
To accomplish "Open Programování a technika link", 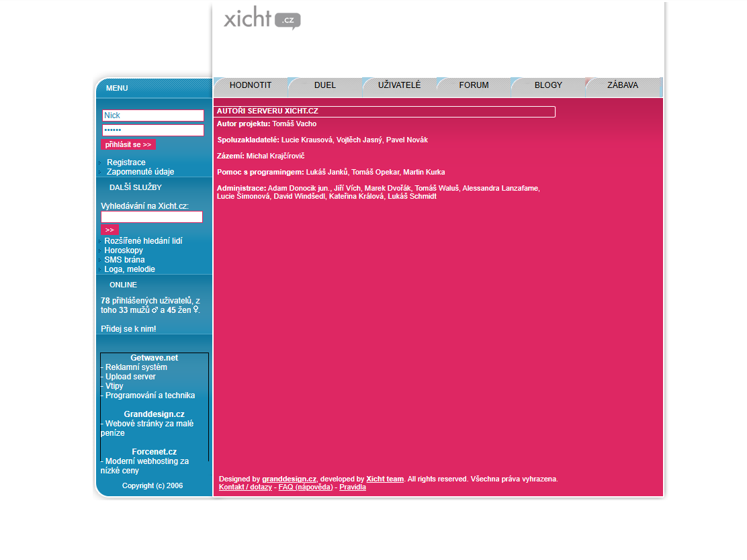I will (x=150, y=395).
